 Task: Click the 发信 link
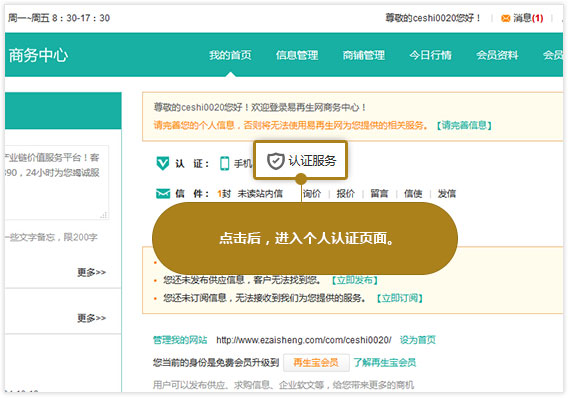tap(447, 194)
